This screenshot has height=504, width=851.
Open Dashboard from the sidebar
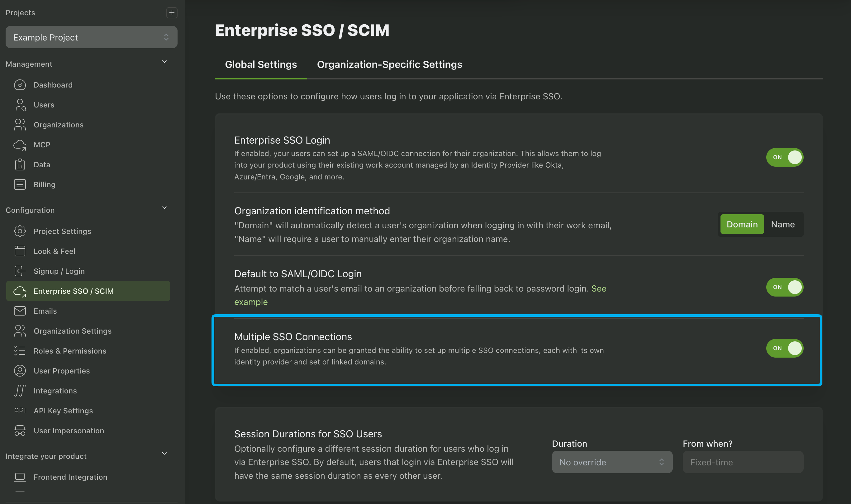click(53, 85)
